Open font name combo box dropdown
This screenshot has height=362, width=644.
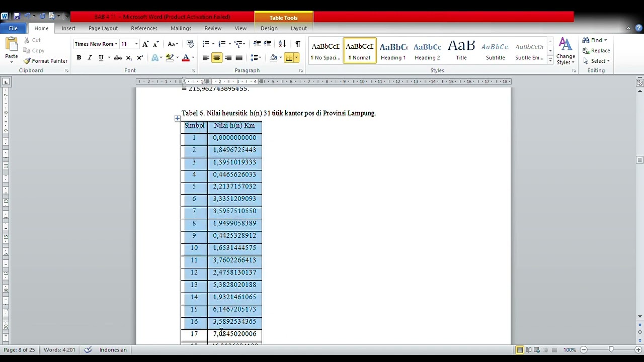point(116,44)
